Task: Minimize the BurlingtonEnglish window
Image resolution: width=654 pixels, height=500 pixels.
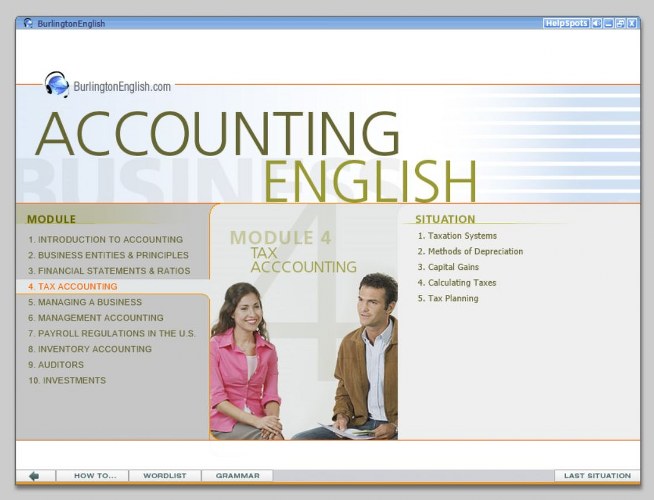Action: coord(609,23)
